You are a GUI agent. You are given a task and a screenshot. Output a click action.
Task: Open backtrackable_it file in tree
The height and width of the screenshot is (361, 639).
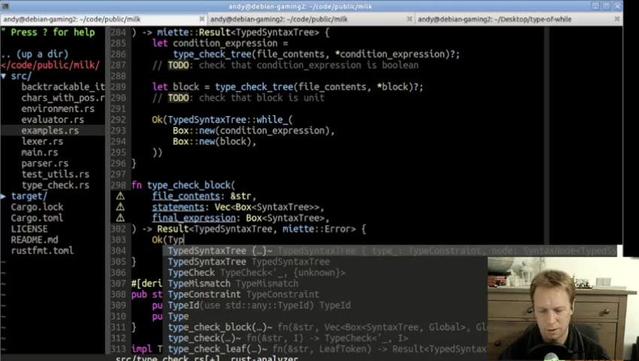click(63, 87)
